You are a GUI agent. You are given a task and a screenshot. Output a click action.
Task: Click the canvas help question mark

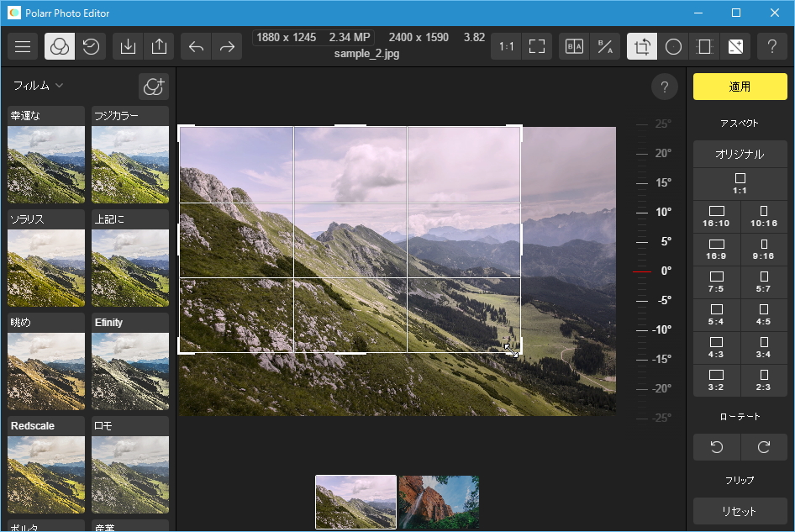click(665, 87)
